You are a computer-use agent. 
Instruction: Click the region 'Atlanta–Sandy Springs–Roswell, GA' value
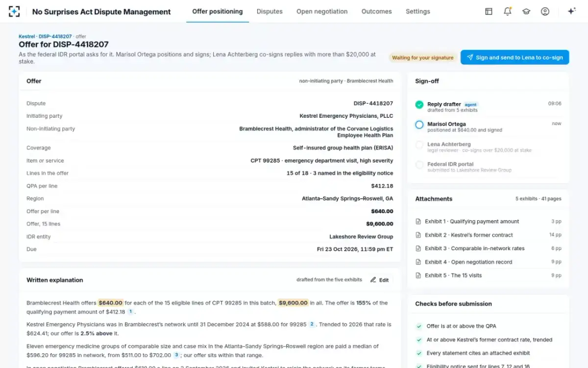point(347,199)
